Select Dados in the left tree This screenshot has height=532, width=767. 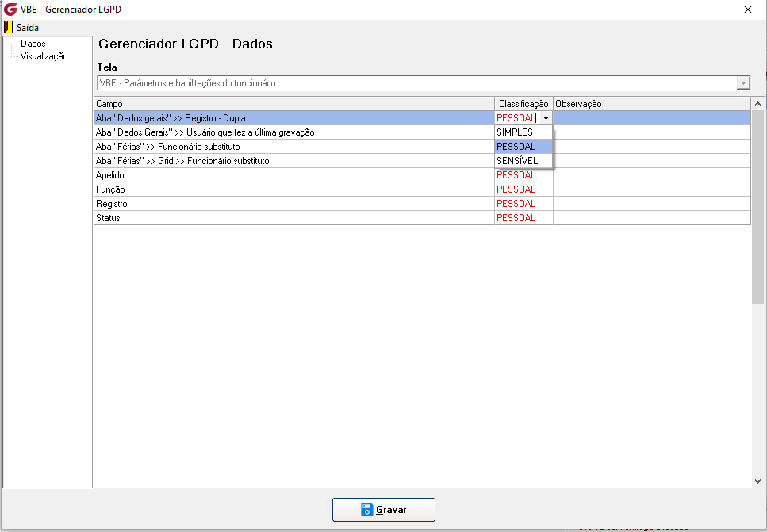[33, 44]
